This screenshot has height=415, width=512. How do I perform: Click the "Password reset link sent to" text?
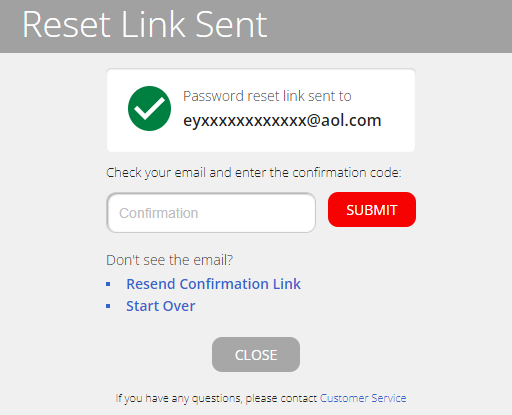point(267,96)
